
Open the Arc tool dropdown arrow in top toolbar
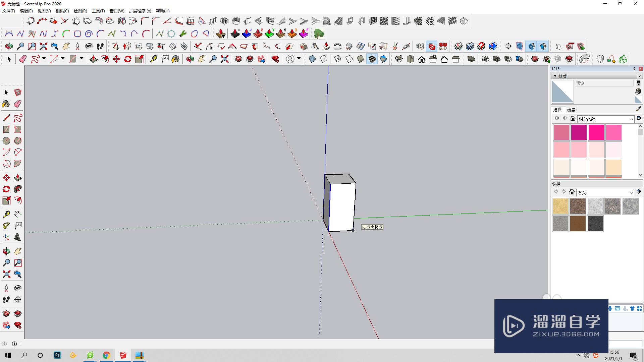[x=63, y=59]
